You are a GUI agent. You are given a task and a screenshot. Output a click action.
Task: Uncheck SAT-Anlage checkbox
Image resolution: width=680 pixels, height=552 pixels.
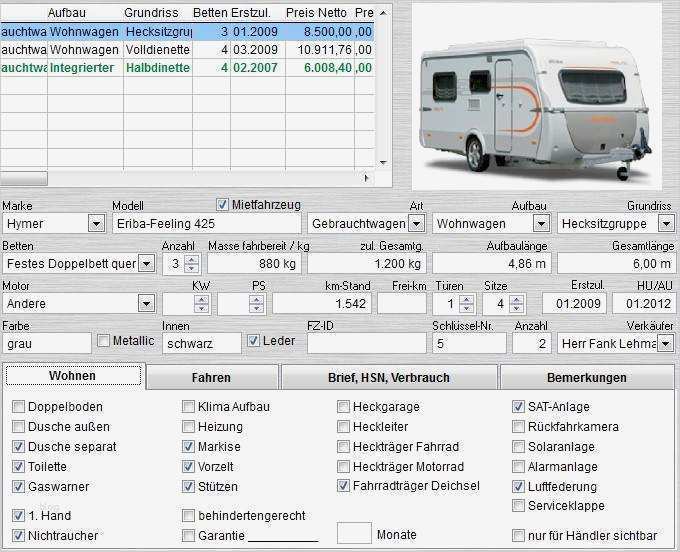[x=518, y=407]
